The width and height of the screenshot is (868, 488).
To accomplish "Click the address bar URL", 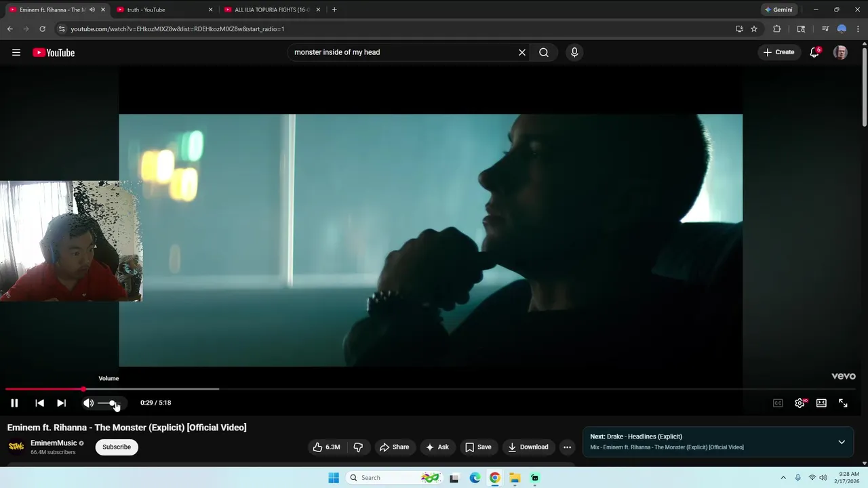I will pyautogui.click(x=178, y=29).
